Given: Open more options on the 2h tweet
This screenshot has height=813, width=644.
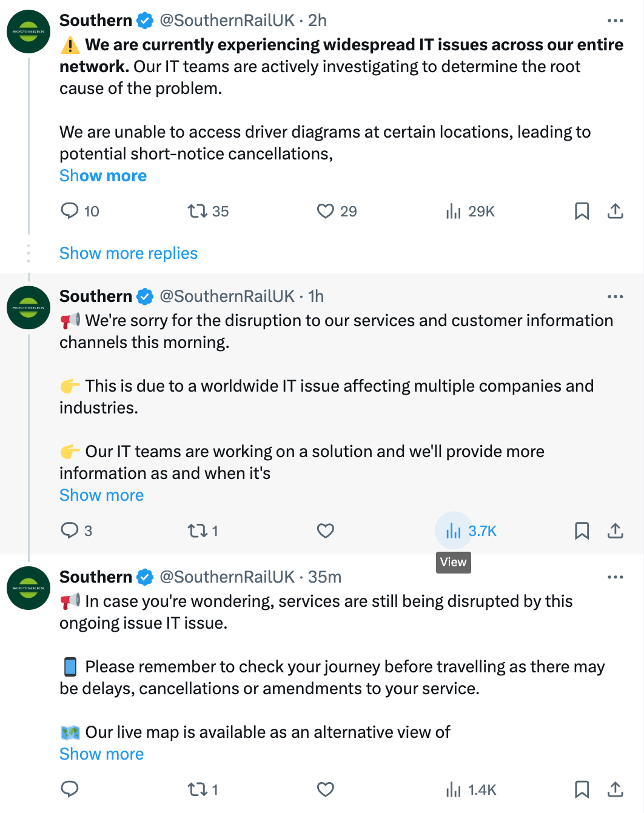Looking at the screenshot, I should click(615, 21).
